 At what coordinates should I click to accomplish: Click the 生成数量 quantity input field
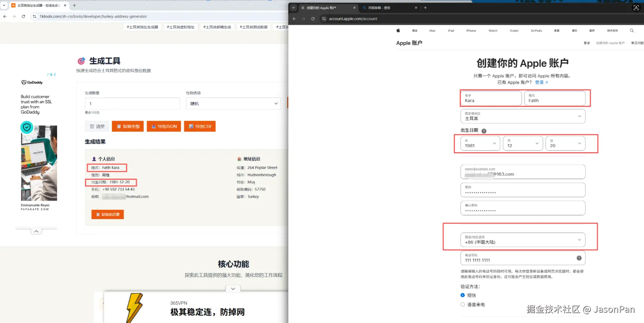coord(132,103)
